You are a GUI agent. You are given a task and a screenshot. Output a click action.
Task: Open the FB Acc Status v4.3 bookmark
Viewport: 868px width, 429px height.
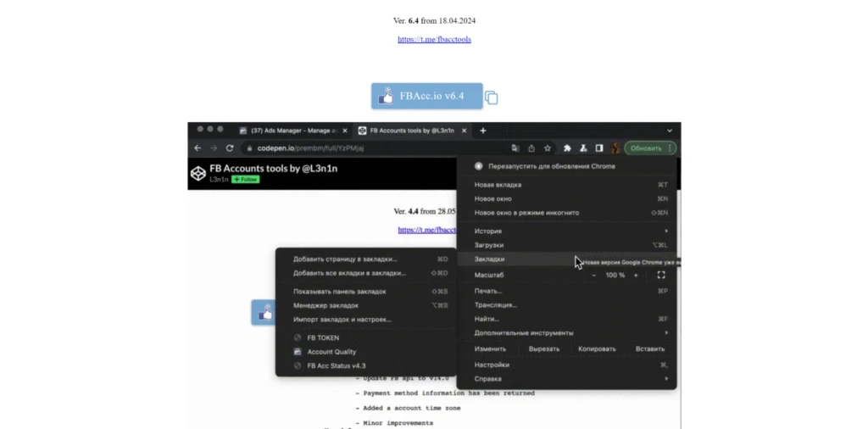click(366, 366)
